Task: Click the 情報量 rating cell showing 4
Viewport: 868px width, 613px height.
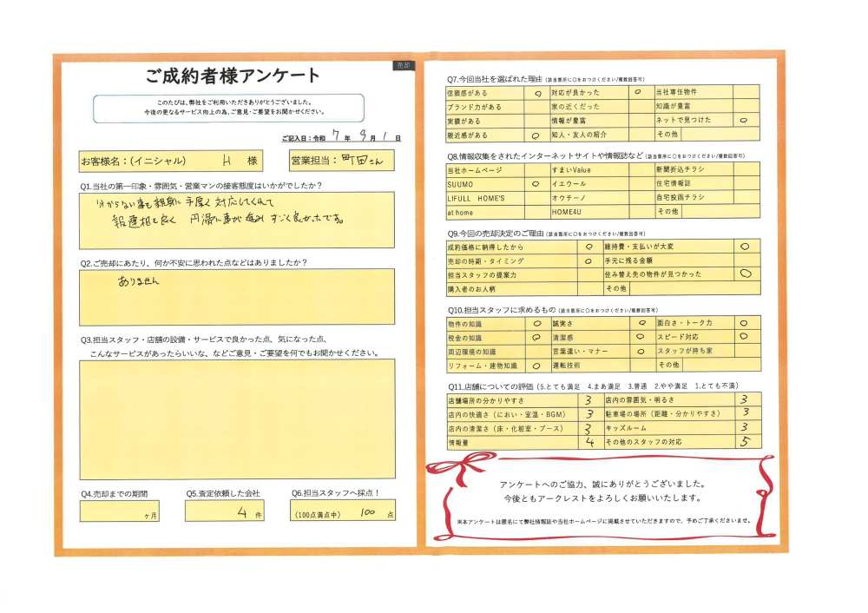Action: (589, 442)
